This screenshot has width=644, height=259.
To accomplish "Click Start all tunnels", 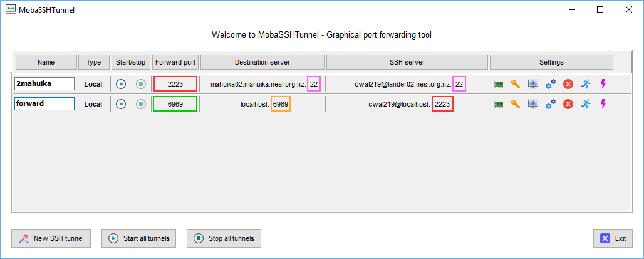I will [x=139, y=238].
